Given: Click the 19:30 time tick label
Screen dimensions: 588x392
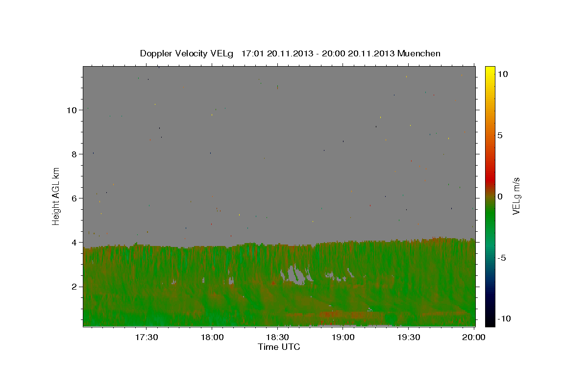Looking at the screenshot, I should click(x=408, y=337).
